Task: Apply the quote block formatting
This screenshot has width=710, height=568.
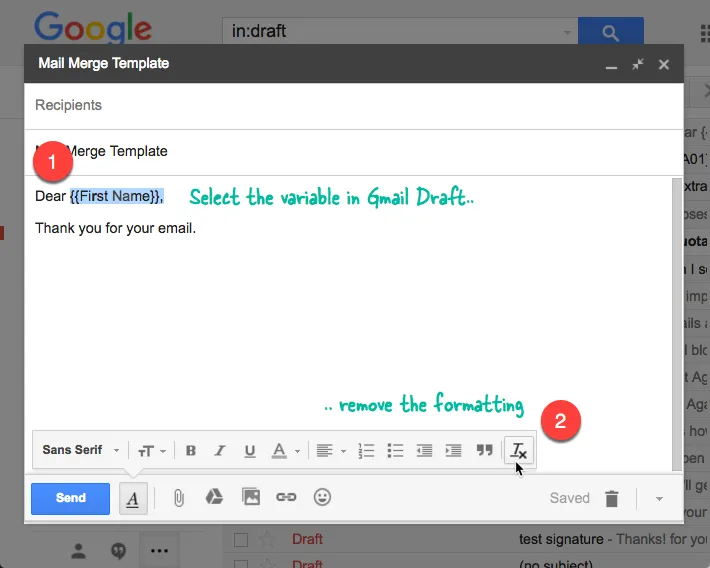Action: (484, 451)
